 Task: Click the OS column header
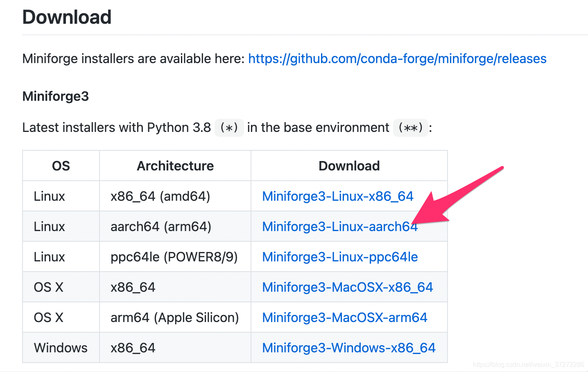pos(61,166)
